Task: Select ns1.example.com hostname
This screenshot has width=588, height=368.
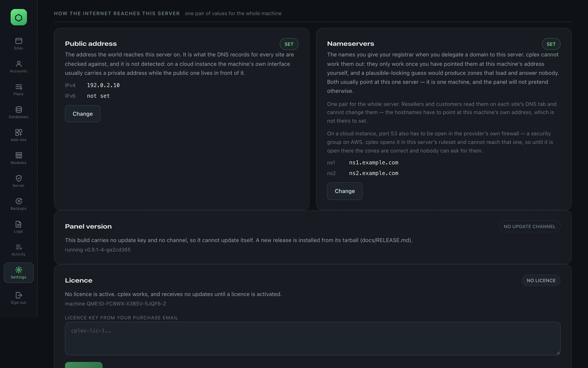Action: (x=373, y=163)
